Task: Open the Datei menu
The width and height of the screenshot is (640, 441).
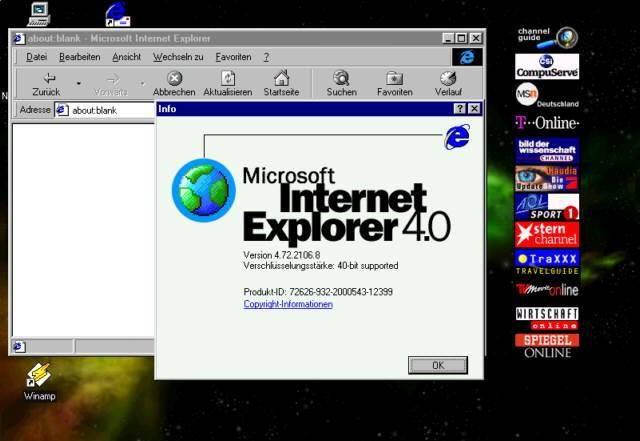Action: click(36, 57)
